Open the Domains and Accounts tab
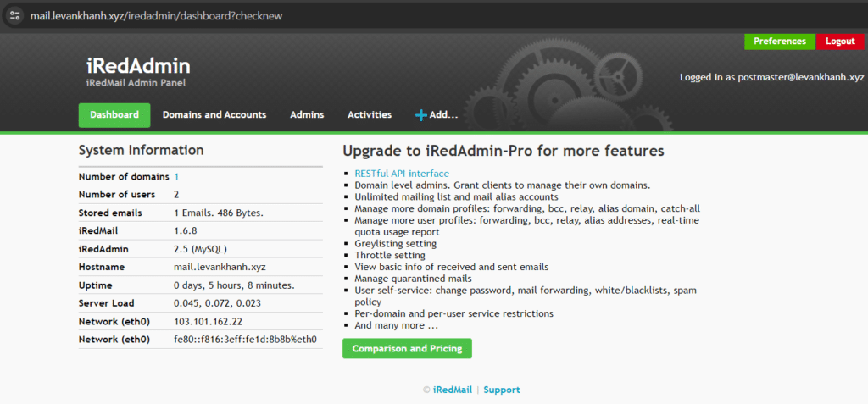 [x=214, y=115]
